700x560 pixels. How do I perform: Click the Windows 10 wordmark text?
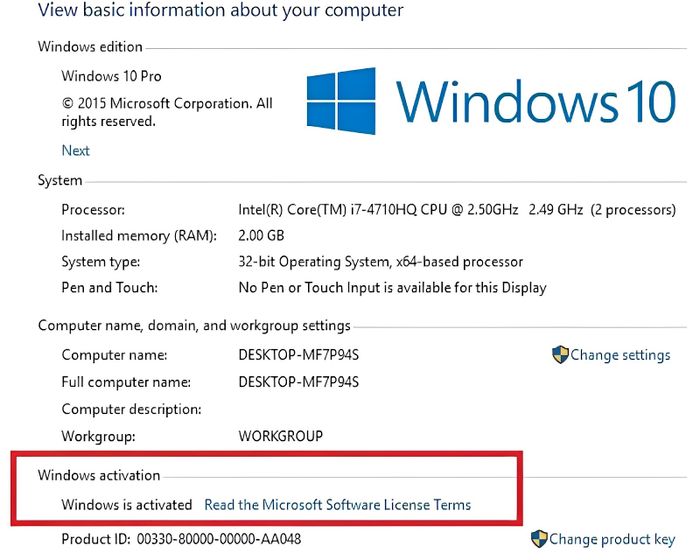tap(535, 101)
